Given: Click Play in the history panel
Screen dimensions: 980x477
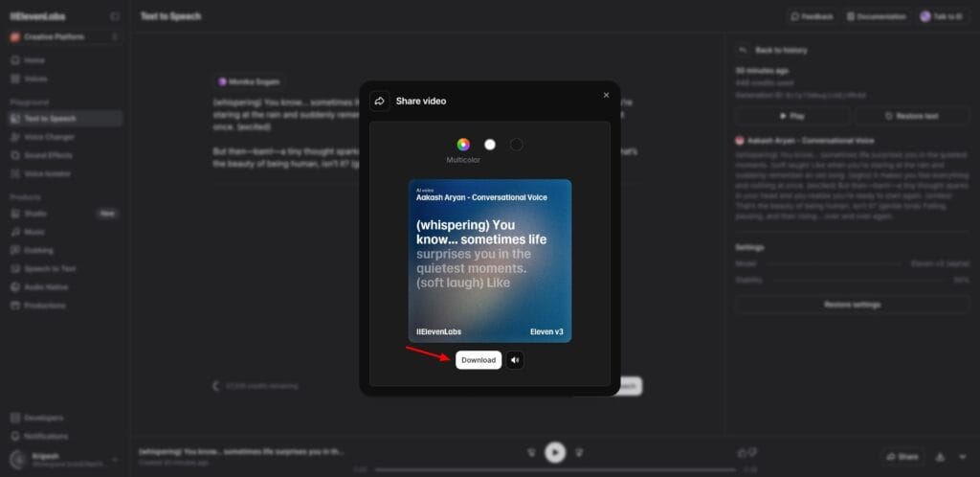Looking at the screenshot, I should 791,116.
